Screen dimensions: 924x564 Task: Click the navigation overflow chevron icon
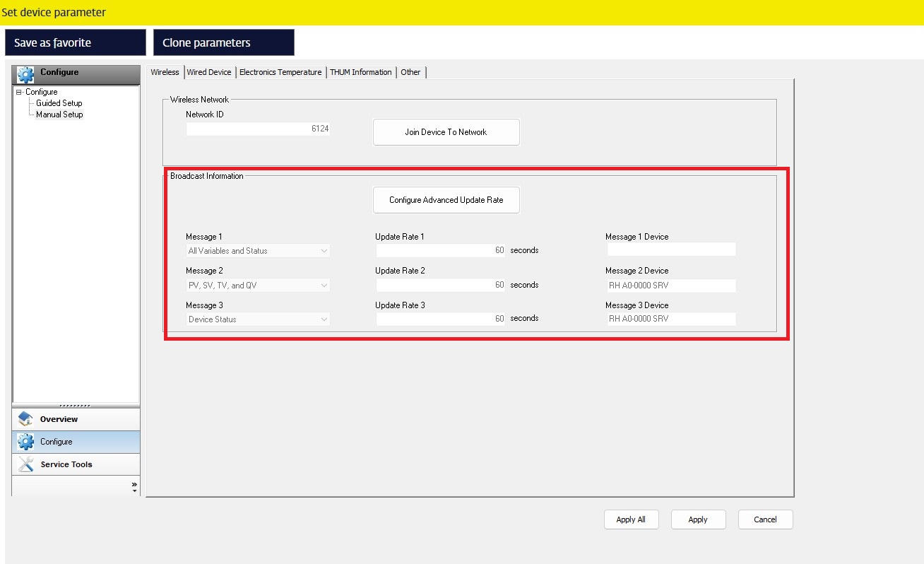(134, 486)
